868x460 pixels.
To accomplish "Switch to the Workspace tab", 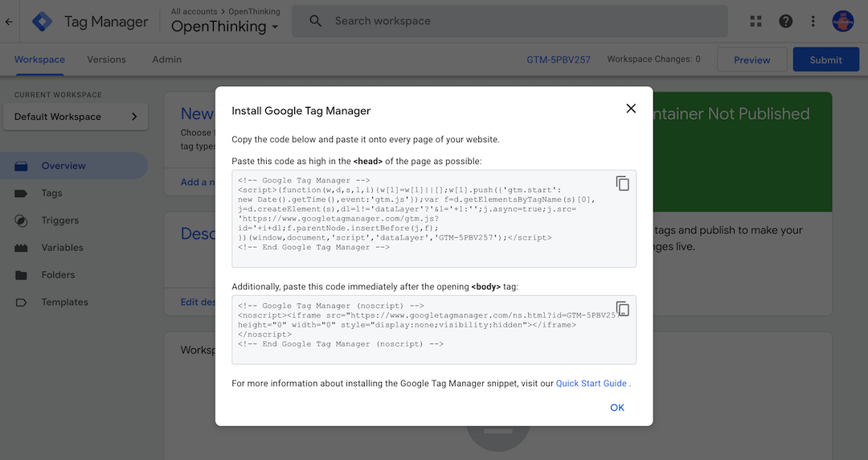I will 39,60.
